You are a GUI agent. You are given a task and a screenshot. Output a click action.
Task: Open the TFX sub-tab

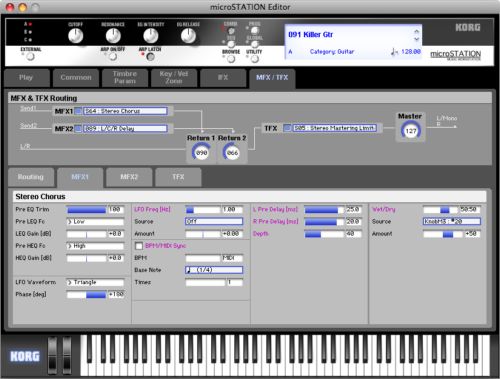pos(178,177)
